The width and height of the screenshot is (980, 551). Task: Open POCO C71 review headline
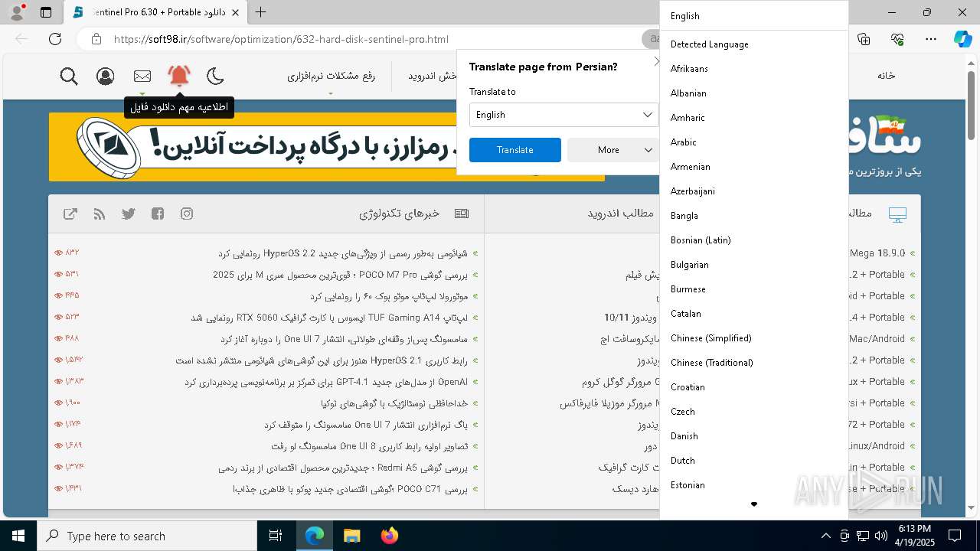pos(350,489)
